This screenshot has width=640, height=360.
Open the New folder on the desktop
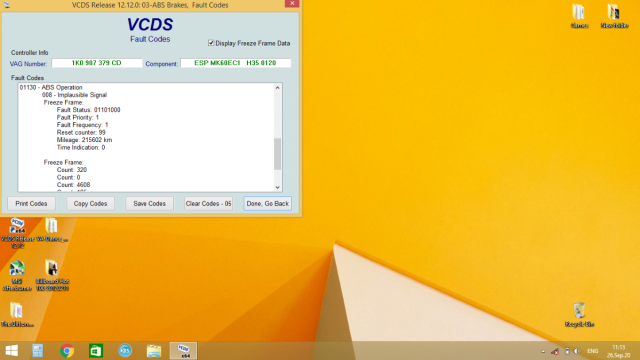coord(614,16)
